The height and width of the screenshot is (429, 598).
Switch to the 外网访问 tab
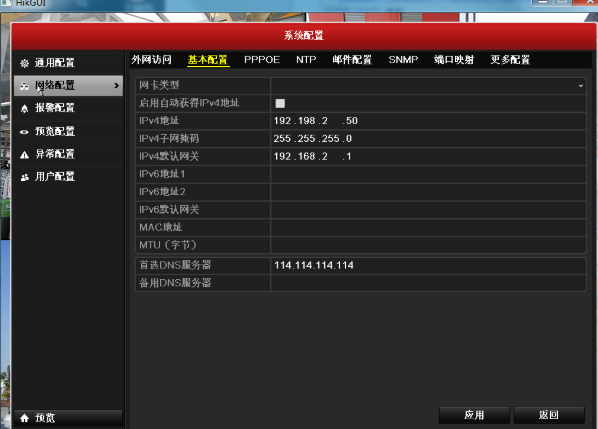click(x=151, y=60)
